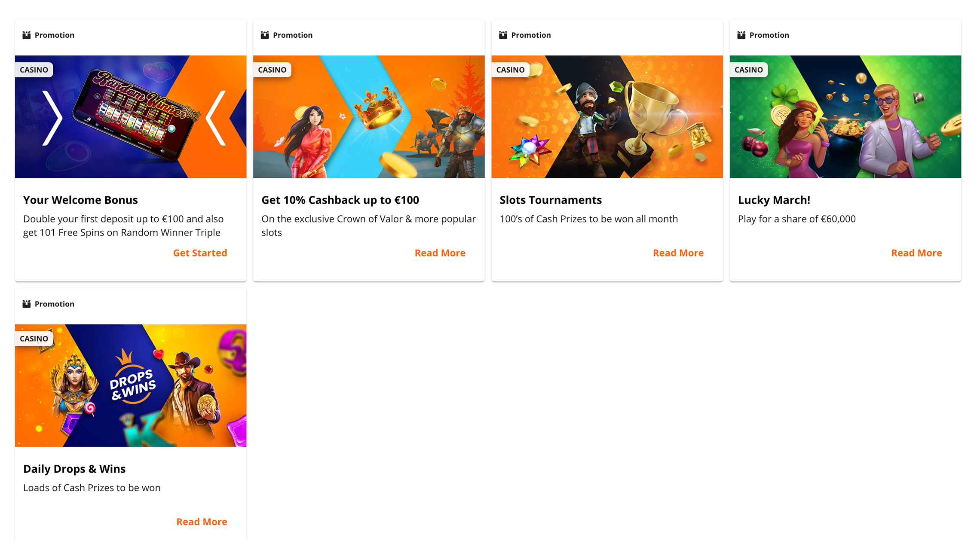Open Read More for Slots Tournaments

click(x=678, y=253)
